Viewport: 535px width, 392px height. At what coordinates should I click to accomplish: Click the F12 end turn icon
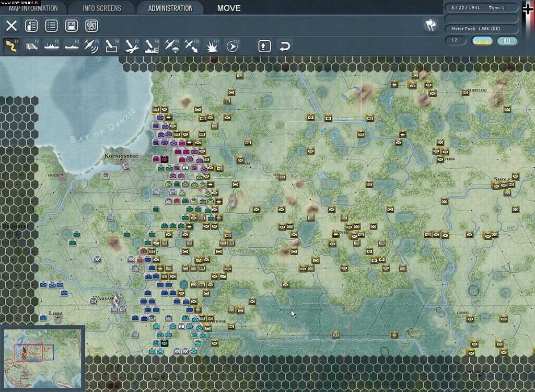(x=232, y=46)
